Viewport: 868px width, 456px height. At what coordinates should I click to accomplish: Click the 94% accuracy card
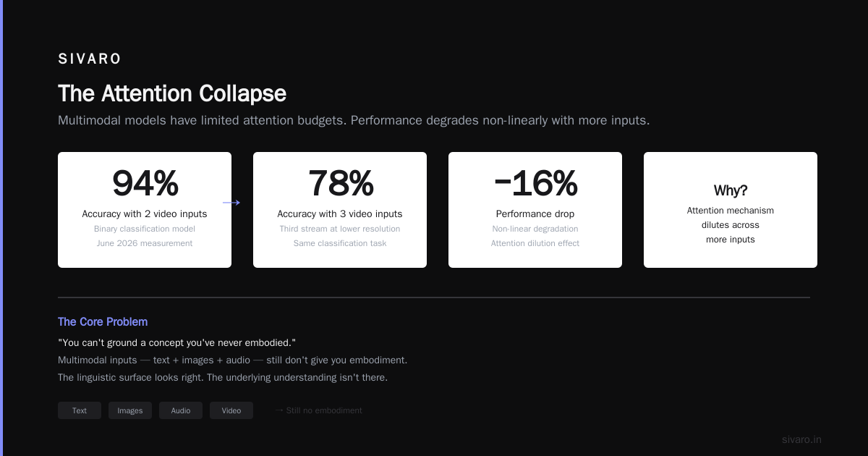point(145,210)
